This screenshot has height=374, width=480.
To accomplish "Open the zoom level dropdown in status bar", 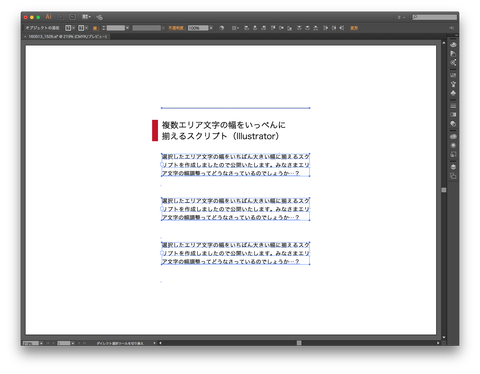I will click(41, 343).
